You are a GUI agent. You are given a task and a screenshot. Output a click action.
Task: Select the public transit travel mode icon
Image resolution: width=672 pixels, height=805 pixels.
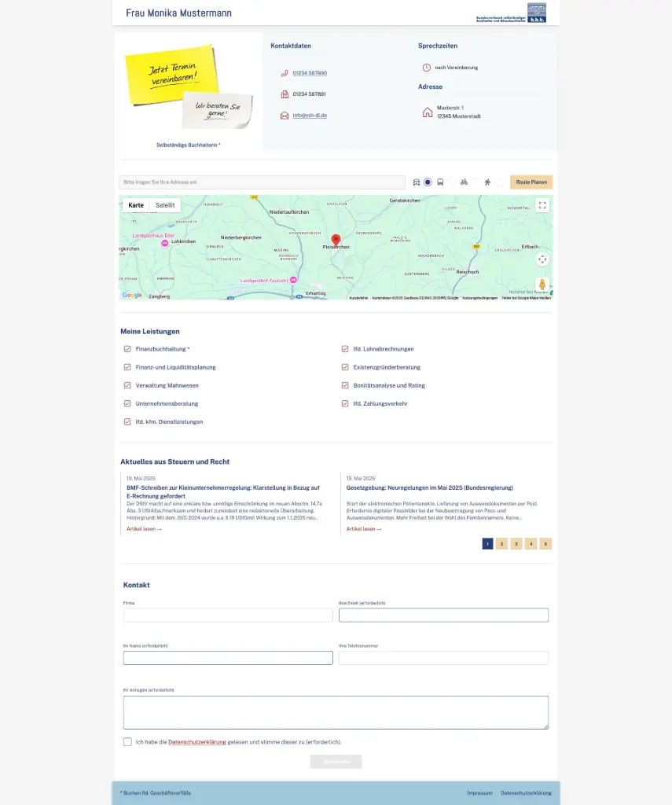point(440,182)
